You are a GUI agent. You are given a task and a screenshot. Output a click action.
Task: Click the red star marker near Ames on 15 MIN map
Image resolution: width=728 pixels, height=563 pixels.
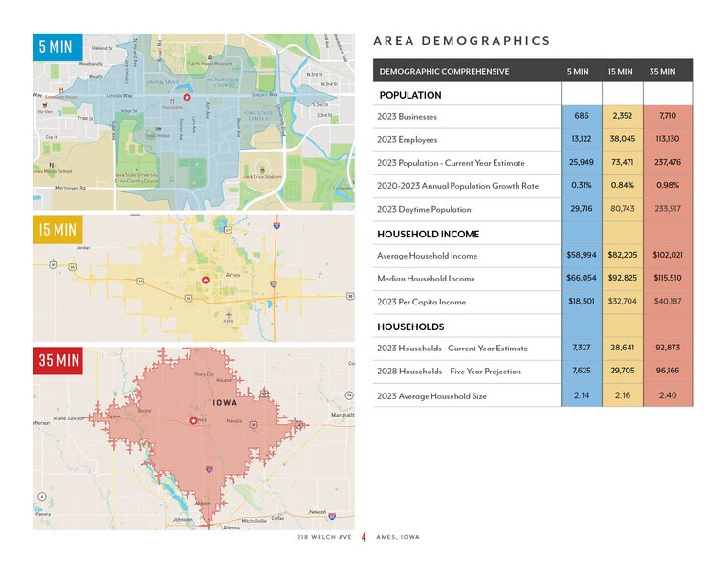205,280
